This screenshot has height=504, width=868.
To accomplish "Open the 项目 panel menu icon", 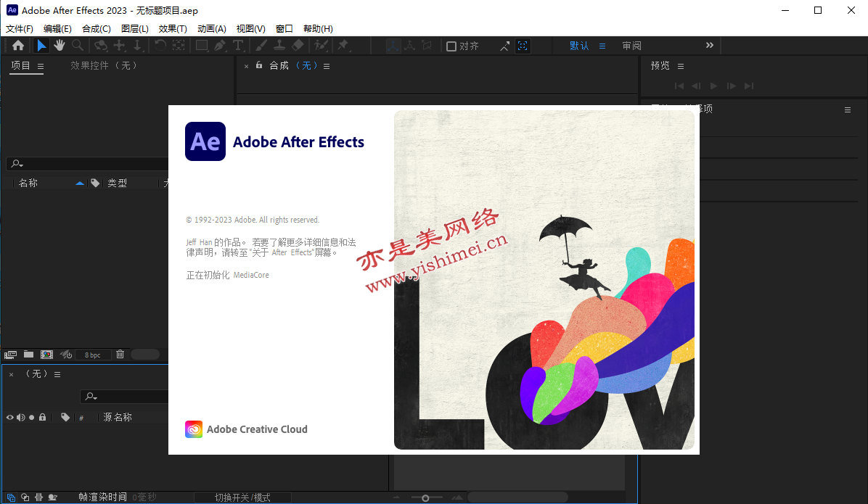I will click(41, 67).
